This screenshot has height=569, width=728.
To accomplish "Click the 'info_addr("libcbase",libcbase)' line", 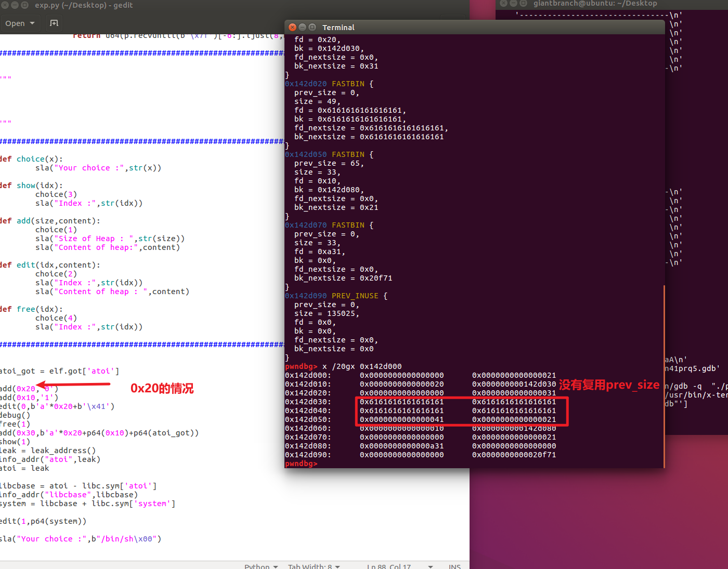I will (x=69, y=495).
